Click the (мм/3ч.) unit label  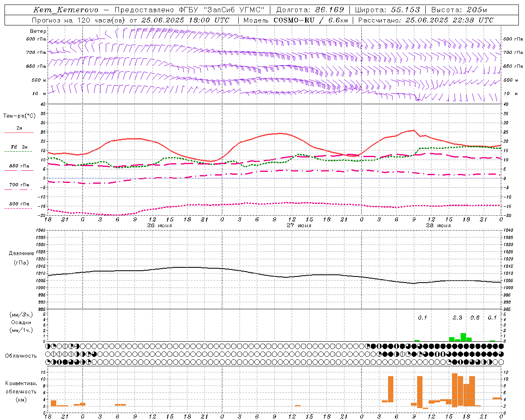tap(21, 315)
